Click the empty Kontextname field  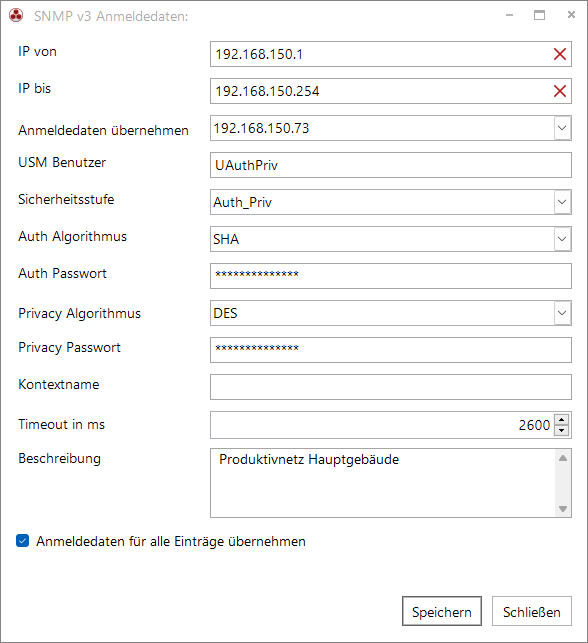[x=391, y=387]
